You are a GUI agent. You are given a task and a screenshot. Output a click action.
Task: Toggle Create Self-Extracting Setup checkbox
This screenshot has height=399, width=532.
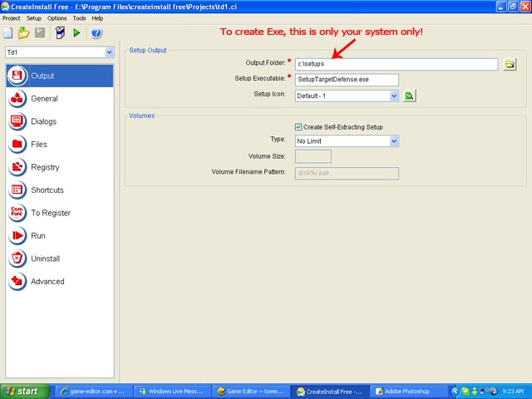coord(298,127)
